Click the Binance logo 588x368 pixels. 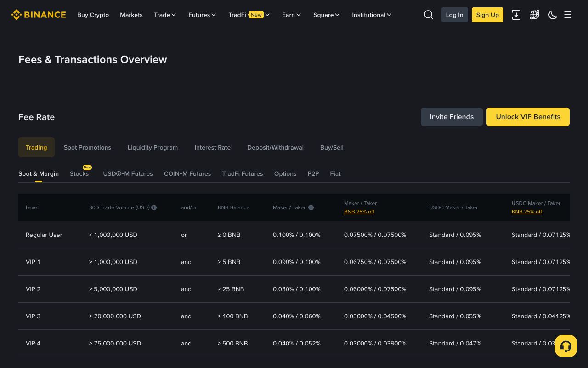[x=39, y=15]
